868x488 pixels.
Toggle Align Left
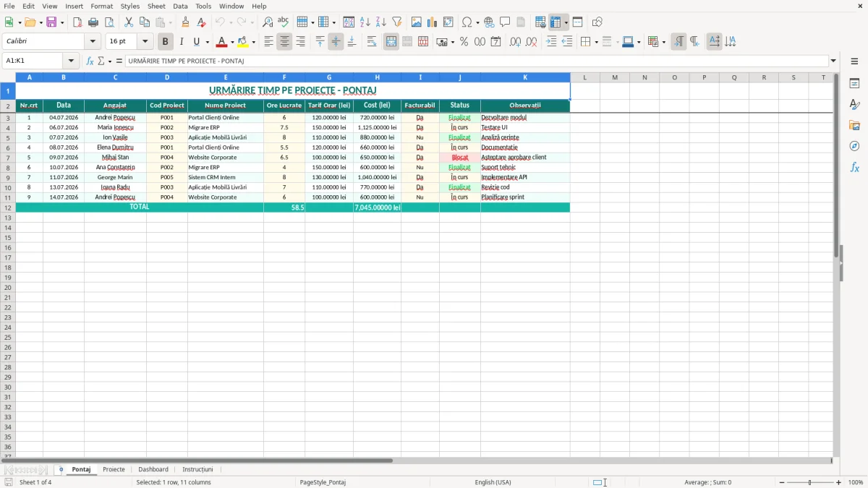(x=268, y=42)
